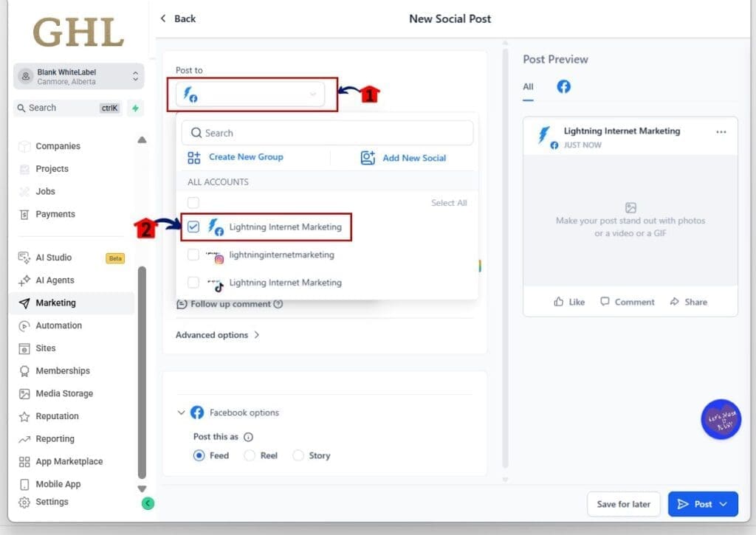Click the sidebar vertical scrollbar thumb
The height and width of the screenshot is (535, 756).
142,373
